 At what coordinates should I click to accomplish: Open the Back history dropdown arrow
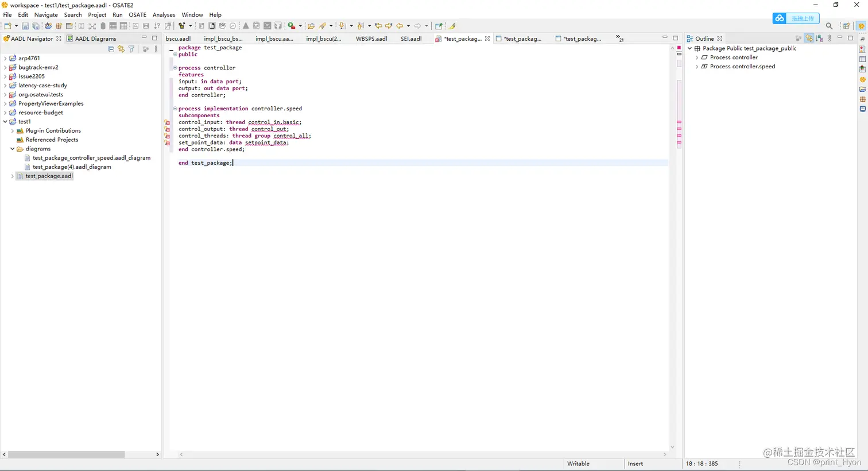point(408,26)
